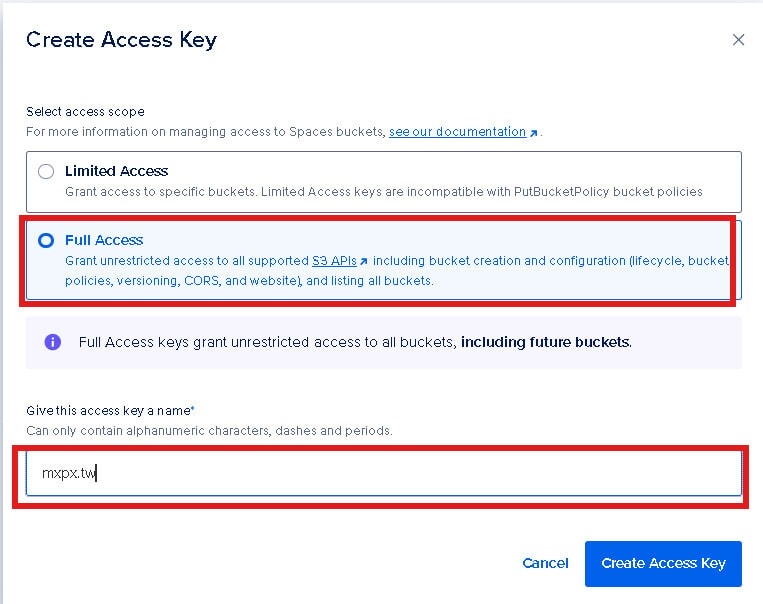Click the "Full Access" option title
The image size is (763, 604).
coord(104,240)
